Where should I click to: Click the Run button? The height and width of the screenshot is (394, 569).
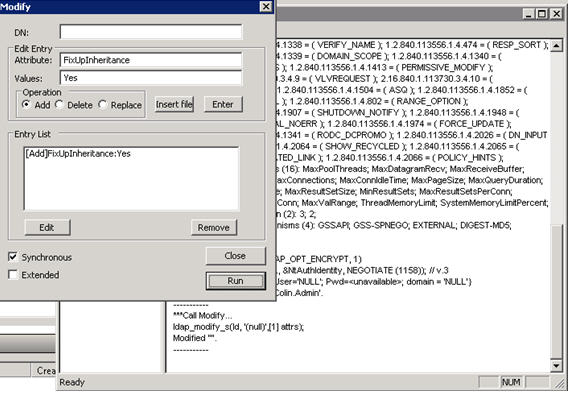tap(236, 281)
